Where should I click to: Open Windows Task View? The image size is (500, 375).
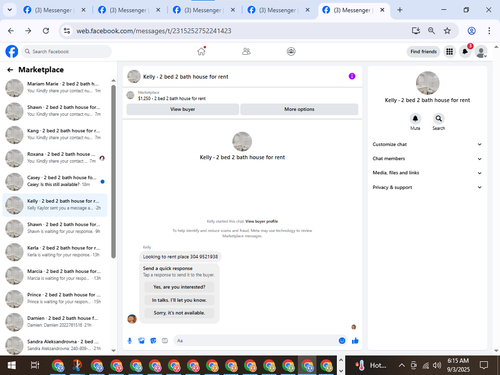click(x=35, y=365)
